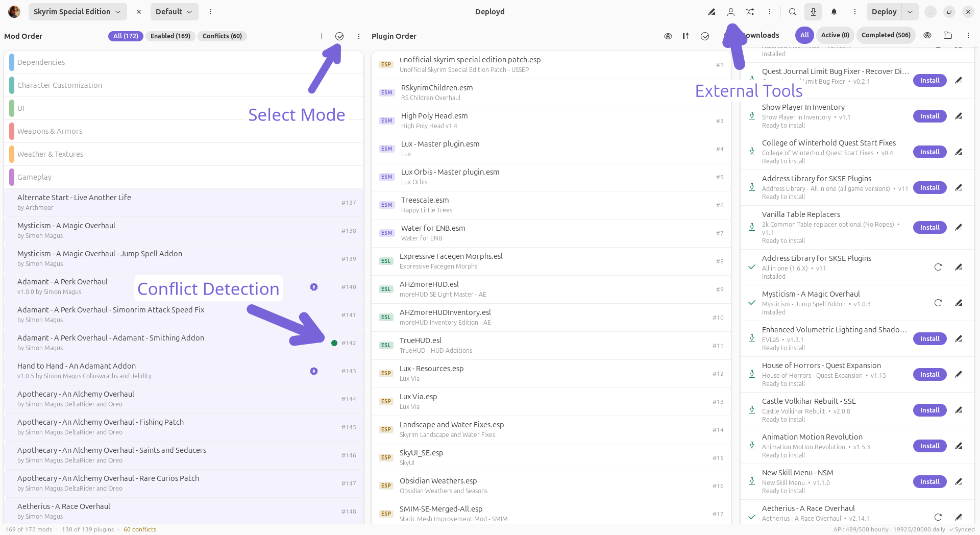Click the plus icon in Mod Order header

[322, 36]
